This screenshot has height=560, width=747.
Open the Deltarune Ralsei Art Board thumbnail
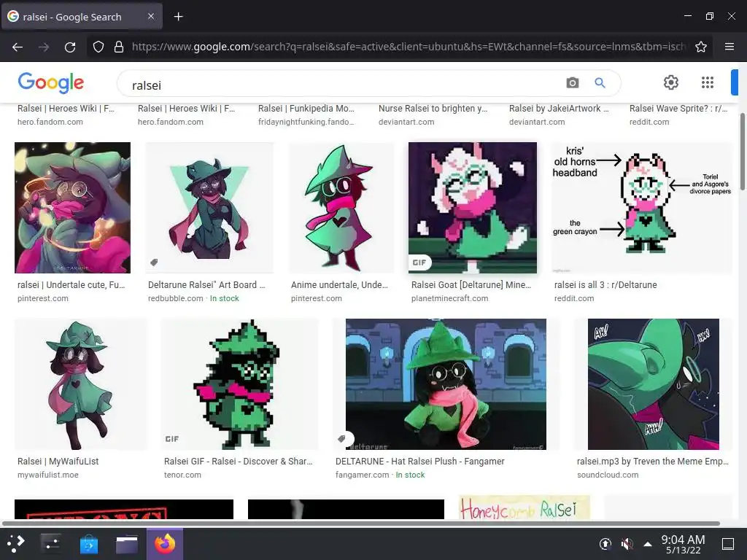coord(209,208)
